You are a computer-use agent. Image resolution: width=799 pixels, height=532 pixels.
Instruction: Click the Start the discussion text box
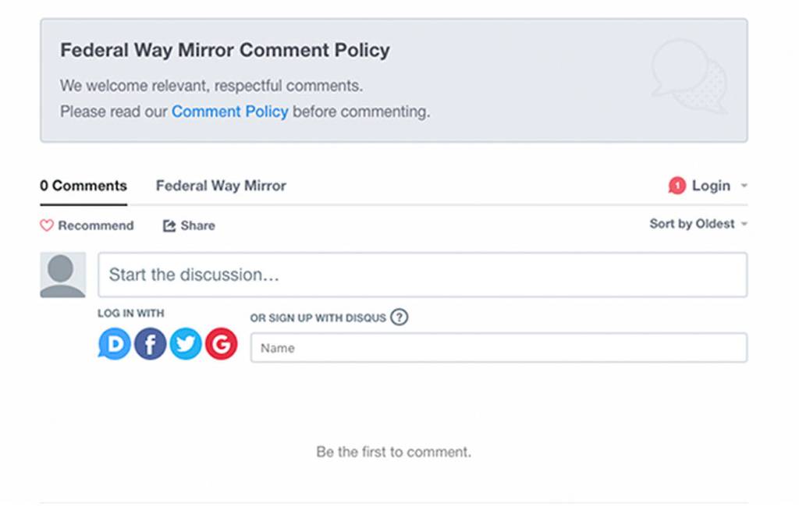pyautogui.click(x=421, y=275)
